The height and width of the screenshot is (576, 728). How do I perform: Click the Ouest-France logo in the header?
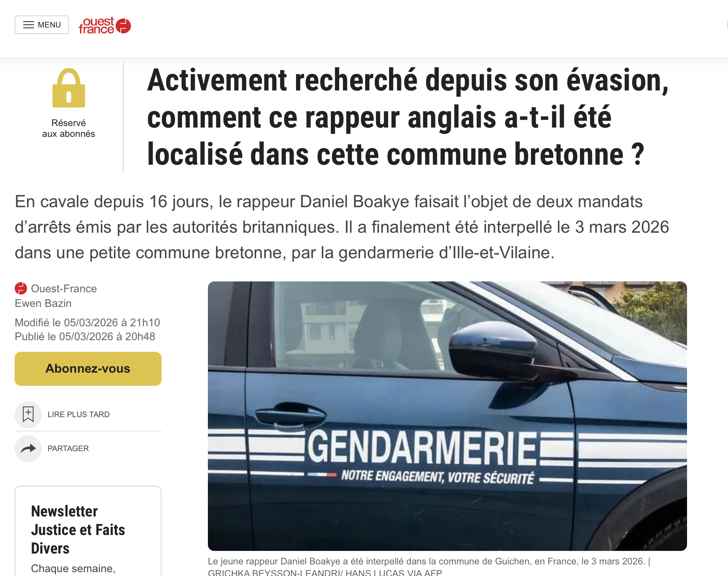click(x=105, y=26)
